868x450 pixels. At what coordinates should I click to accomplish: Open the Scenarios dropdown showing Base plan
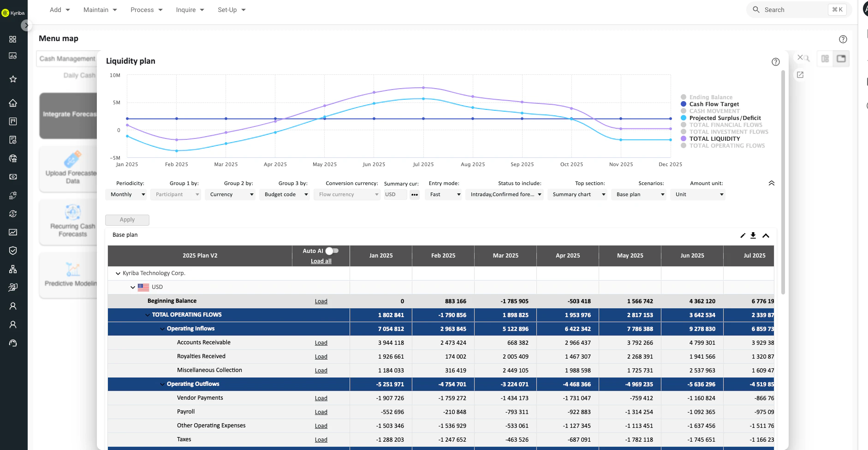tap(639, 194)
